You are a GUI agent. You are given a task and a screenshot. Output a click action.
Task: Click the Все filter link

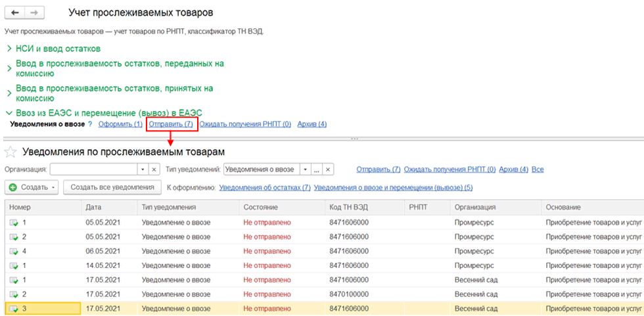click(538, 169)
